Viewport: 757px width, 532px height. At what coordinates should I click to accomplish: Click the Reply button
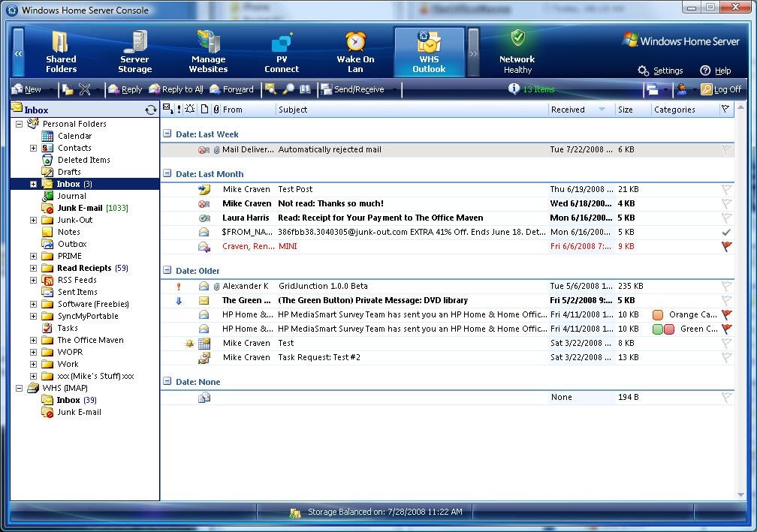click(x=125, y=89)
